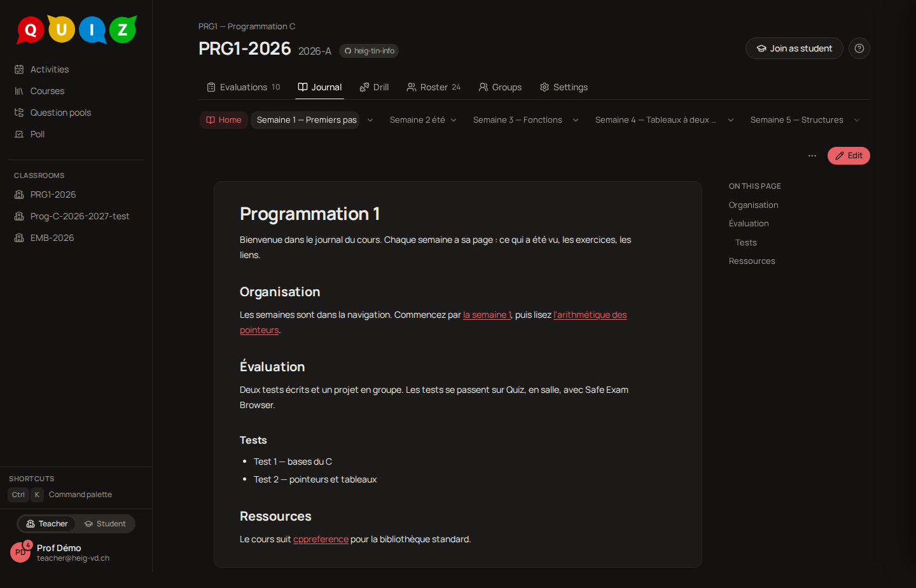Open Question pools in the sidebar
This screenshot has width=916, height=588.
[76, 113]
